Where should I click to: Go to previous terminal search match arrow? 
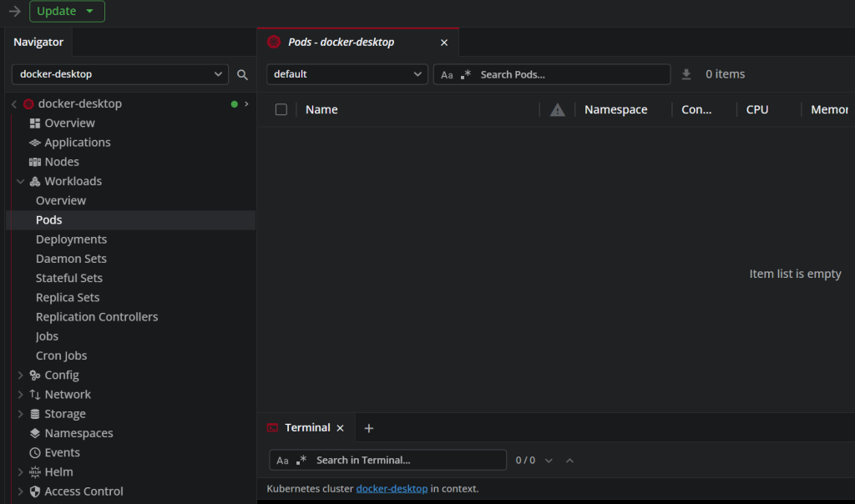coord(569,460)
